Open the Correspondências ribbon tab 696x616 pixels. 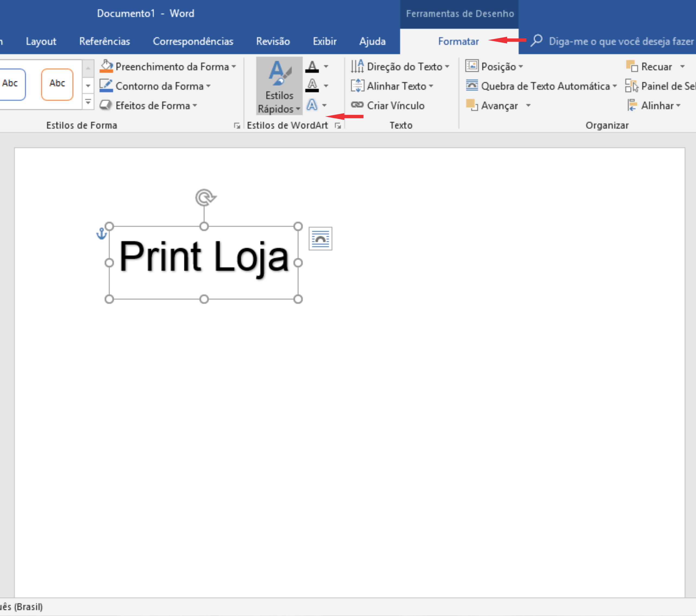click(x=193, y=41)
